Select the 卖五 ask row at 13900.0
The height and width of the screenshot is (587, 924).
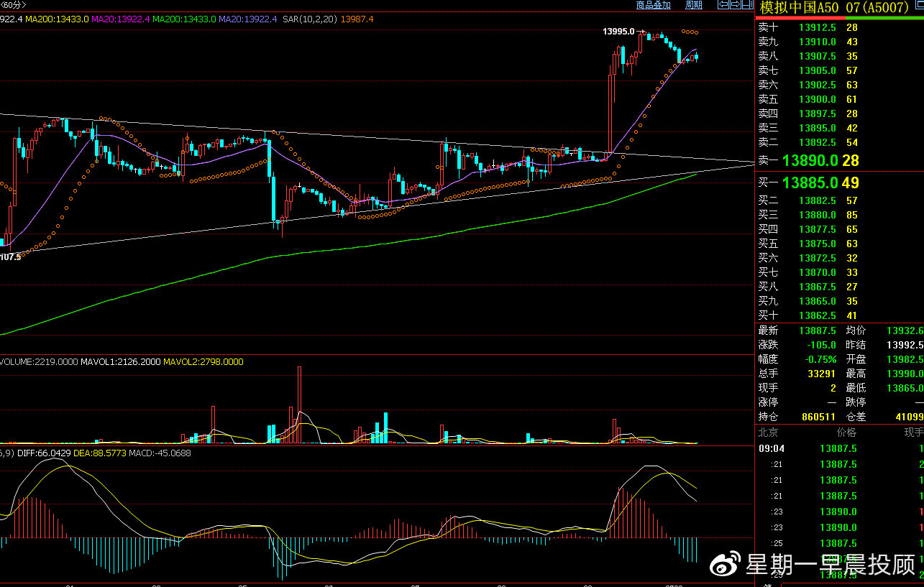tap(839, 99)
